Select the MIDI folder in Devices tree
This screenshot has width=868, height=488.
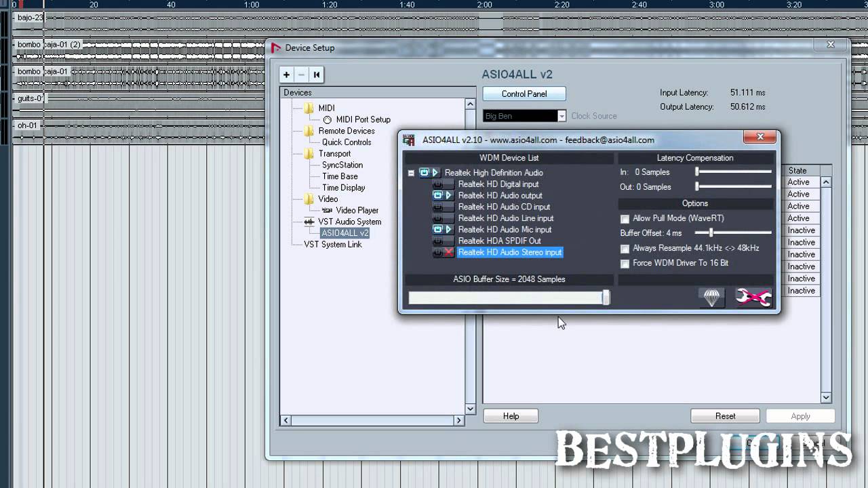[x=326, y=108]
